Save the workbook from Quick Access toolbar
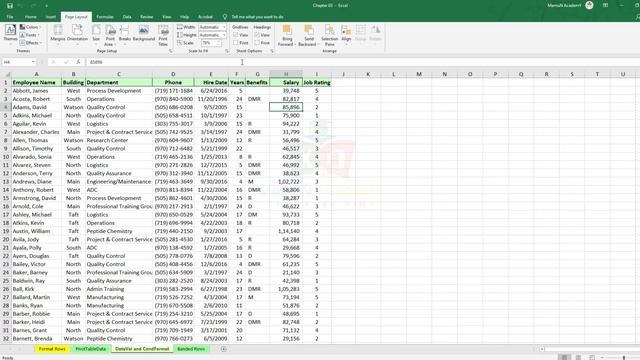The height and width of the screenshot is (360, 640). [10, 6]
